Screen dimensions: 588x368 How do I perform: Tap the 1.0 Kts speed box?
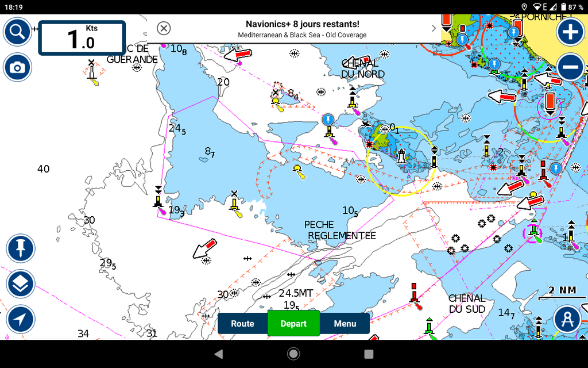82,38
